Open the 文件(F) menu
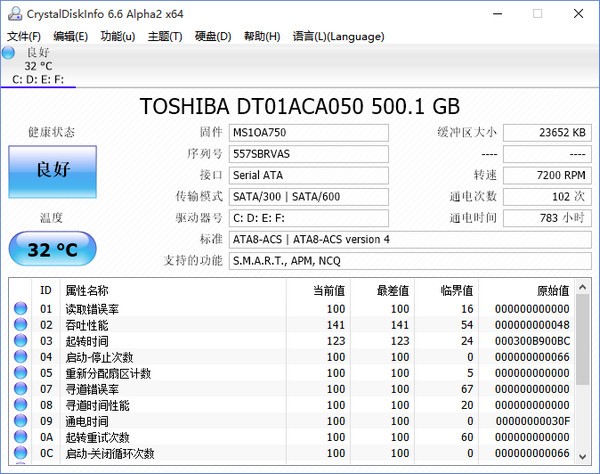This screenshot has height=474, width=600. (x=24, y=36)
